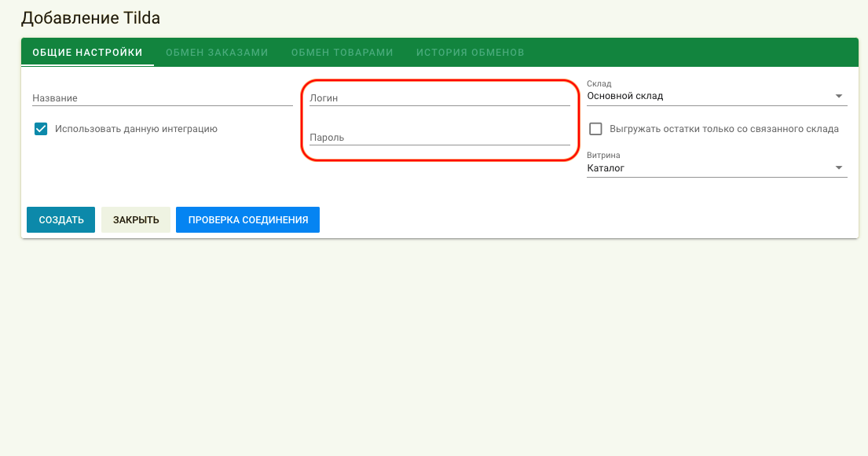Click the Создать button
Screen dimensions: 868x456
[x=61, y=220]
